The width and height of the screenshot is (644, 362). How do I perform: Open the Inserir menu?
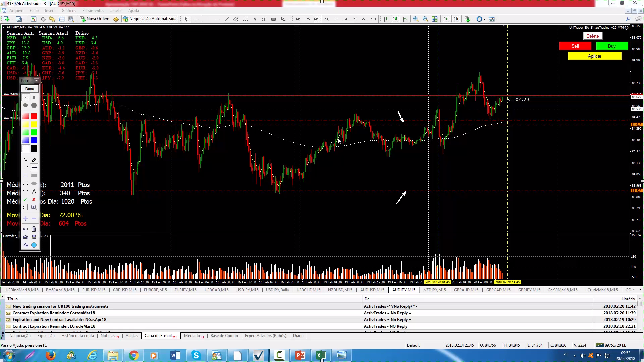click(x=50, y=11)
